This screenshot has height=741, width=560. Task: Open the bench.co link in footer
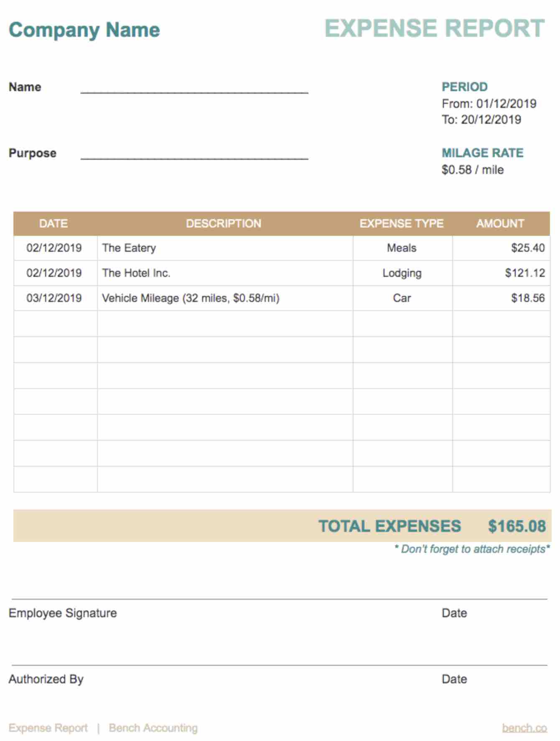[x=524, y=728]
